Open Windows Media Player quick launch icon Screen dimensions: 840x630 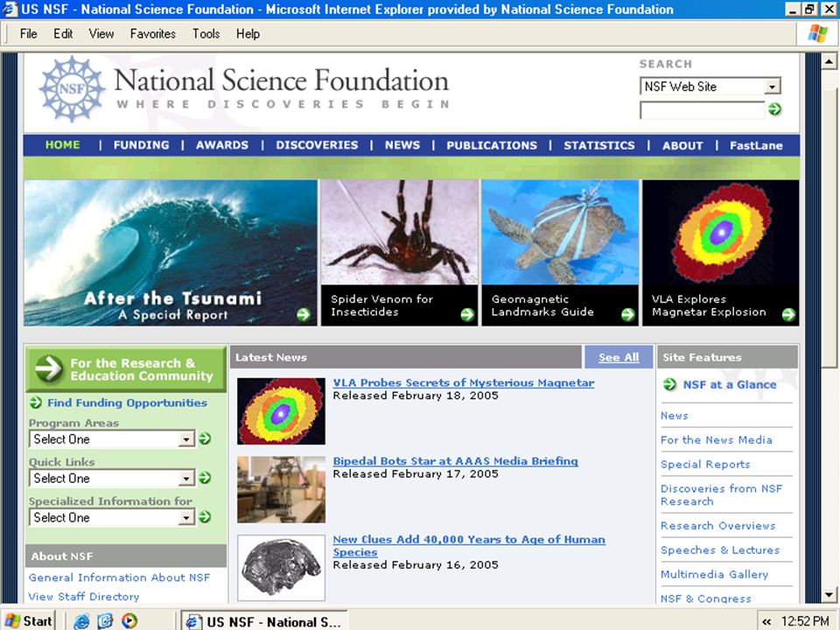click(129, 621)
